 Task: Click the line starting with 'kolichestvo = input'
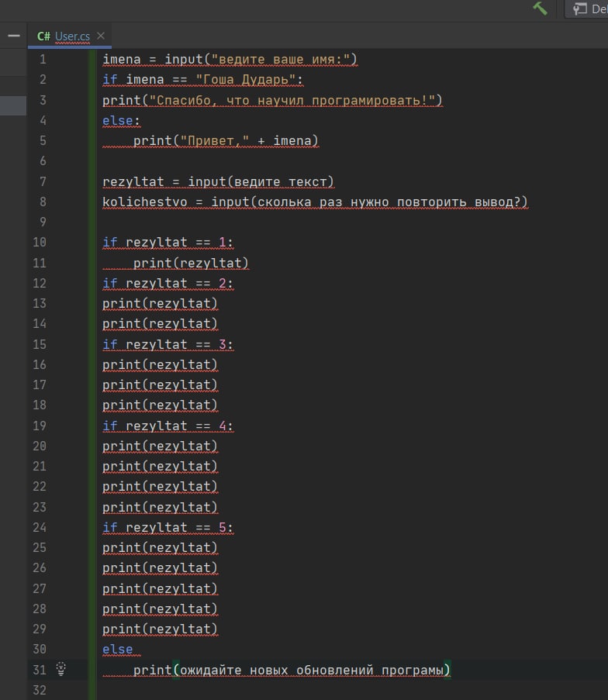click(315, 202)
